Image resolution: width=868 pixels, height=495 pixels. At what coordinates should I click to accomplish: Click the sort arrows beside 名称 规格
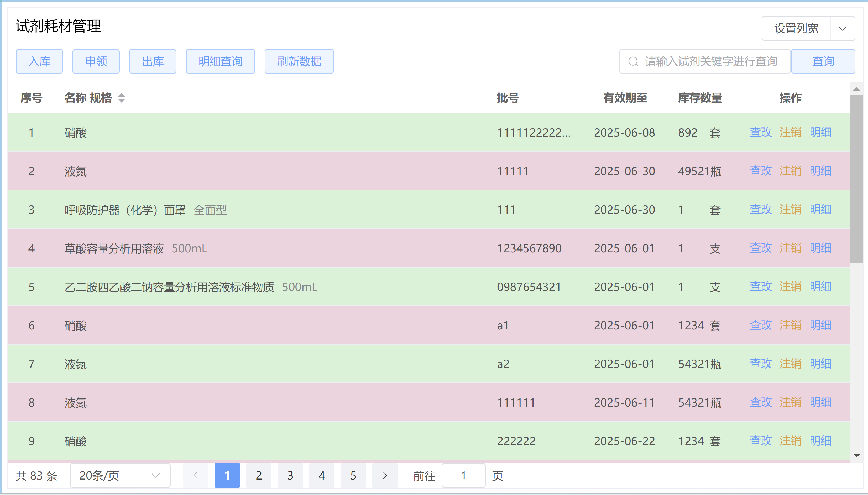122,98
